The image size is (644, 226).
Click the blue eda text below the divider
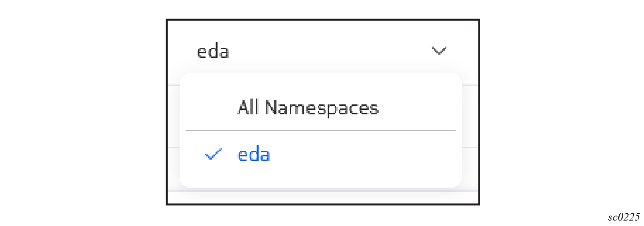254,155
